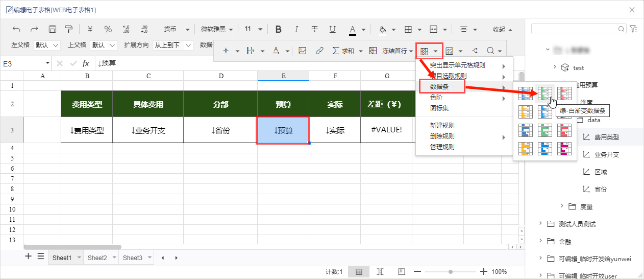Click the insert hyperlink icon

(319, 51)
